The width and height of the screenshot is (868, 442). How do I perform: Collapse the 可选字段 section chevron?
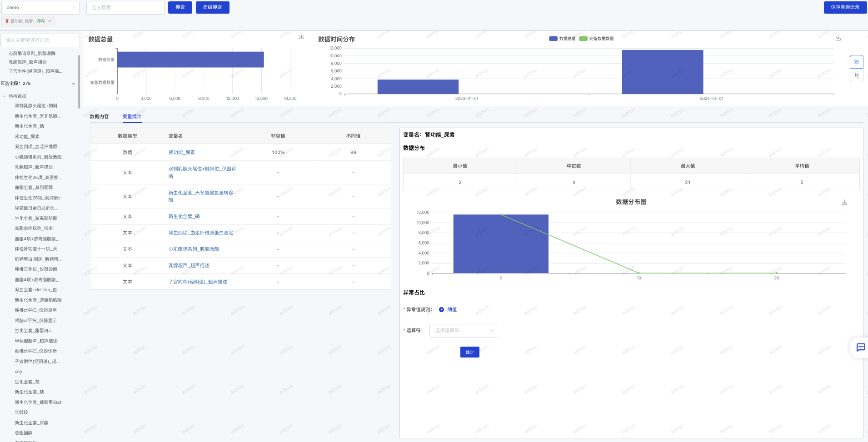[73, 84]
